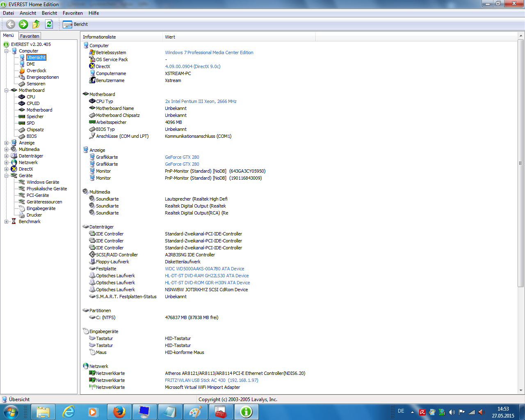Select the Sensoren icon in tree

[x=22, y=84]
